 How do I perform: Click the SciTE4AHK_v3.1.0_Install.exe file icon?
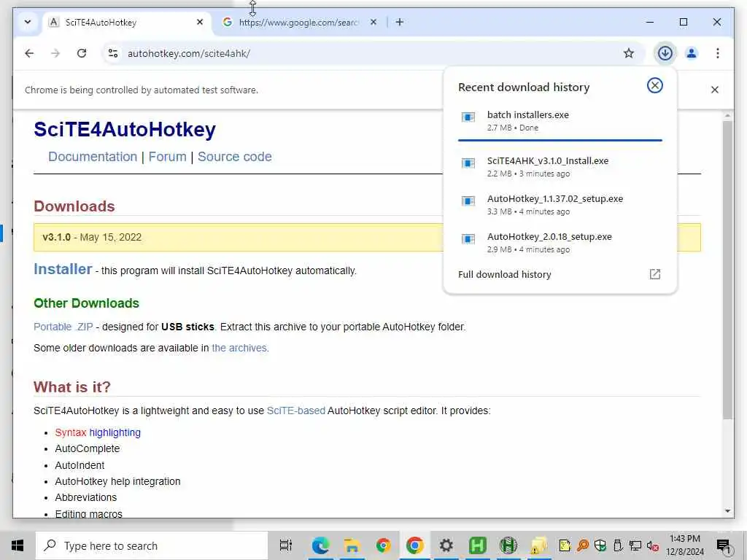tap(468, 163)
